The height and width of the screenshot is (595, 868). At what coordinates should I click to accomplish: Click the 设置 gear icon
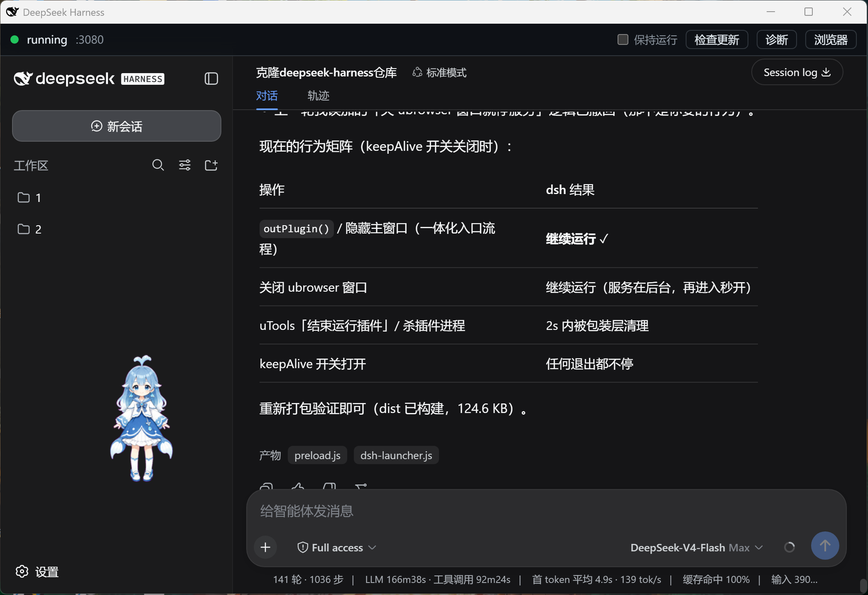(22, 571)
